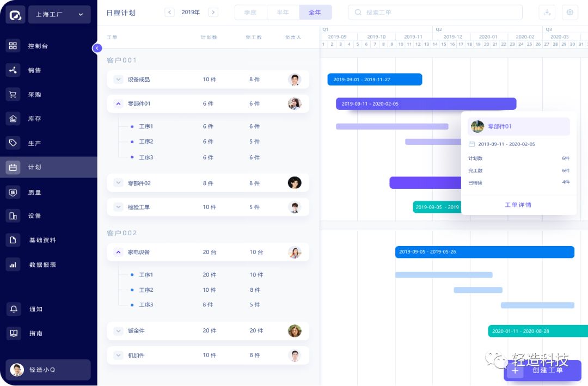Switch to the 季度 quarterly view tab
This screenshot has height=386, width=588.
250,12
